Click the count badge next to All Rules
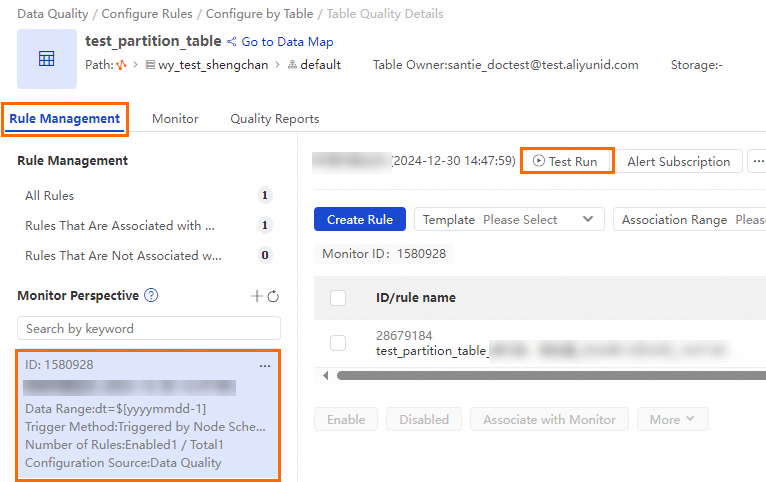Image resolution: width=766 pixels, height=482 pixels. point(265,195)
